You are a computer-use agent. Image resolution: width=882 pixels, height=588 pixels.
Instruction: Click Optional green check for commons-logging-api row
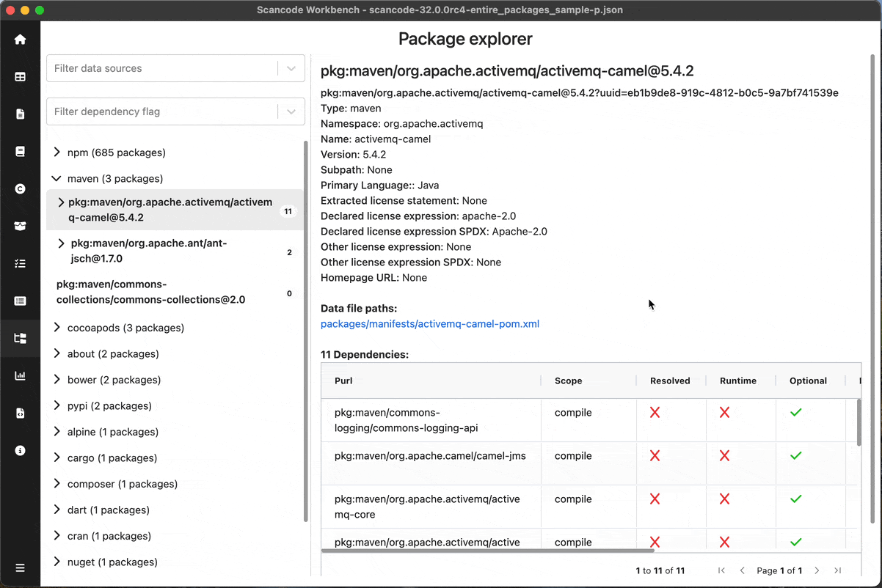tap(795, 413)
